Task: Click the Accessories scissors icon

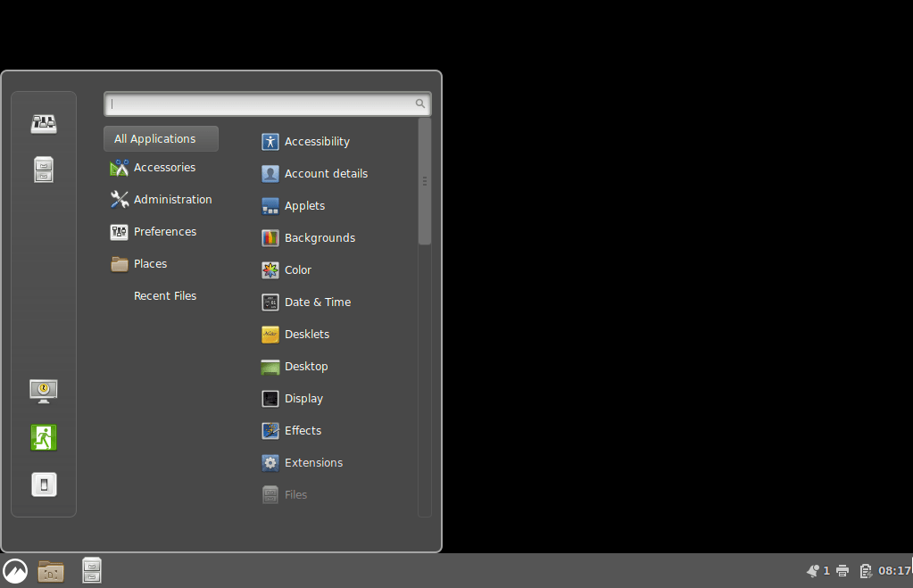Action: pos(120,168)
